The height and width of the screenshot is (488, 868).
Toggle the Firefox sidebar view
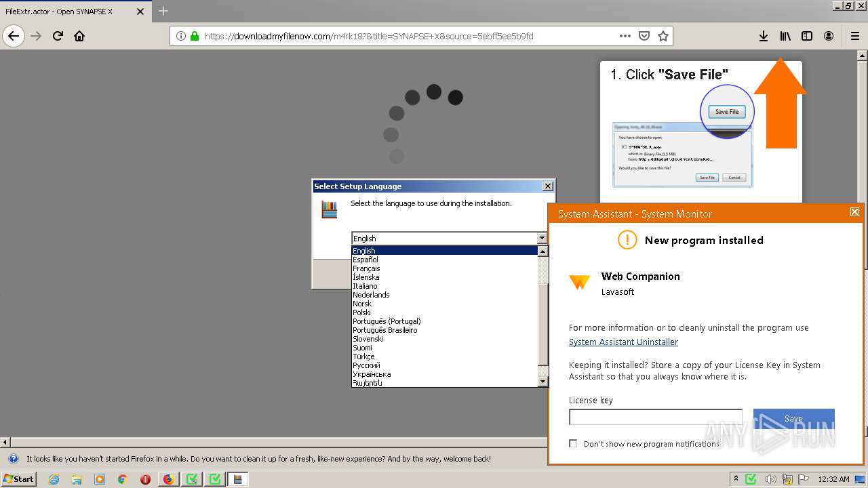pos(807,36)
